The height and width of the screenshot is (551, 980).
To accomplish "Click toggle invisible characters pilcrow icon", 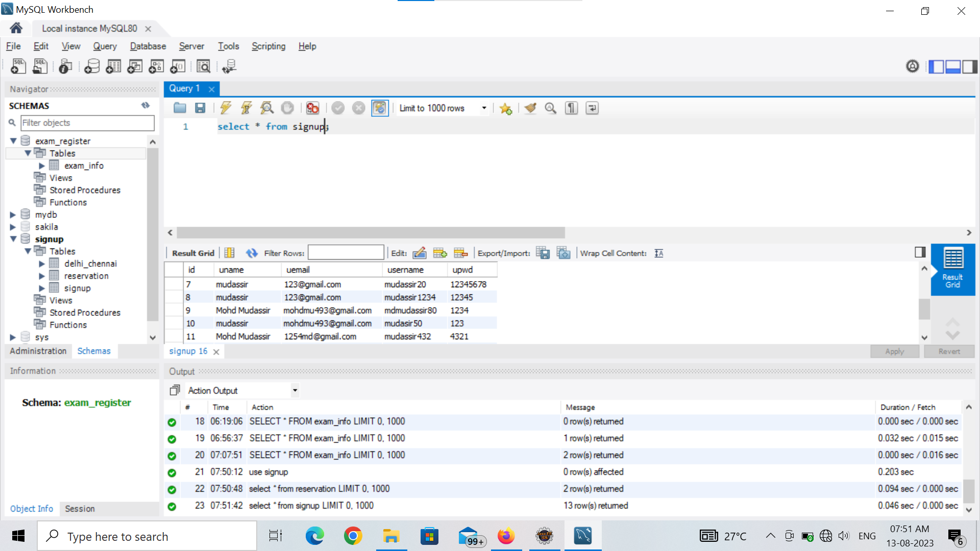I will pos(571,108).
